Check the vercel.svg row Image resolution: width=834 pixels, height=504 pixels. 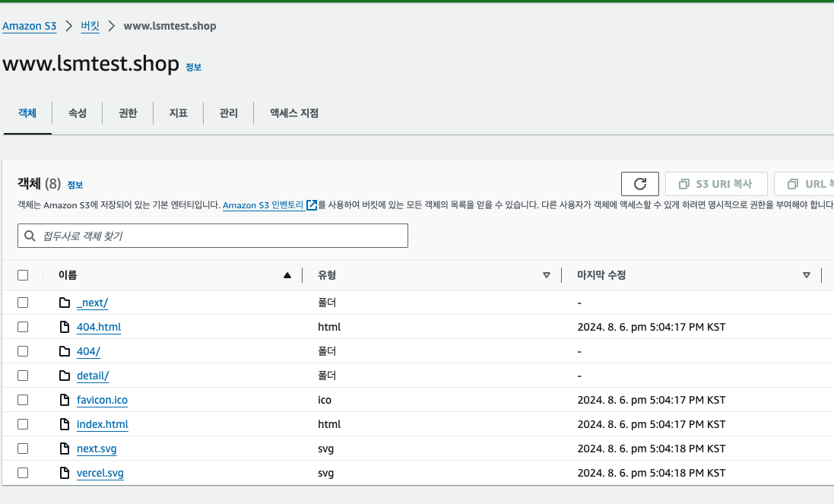[x=23, y=473]
